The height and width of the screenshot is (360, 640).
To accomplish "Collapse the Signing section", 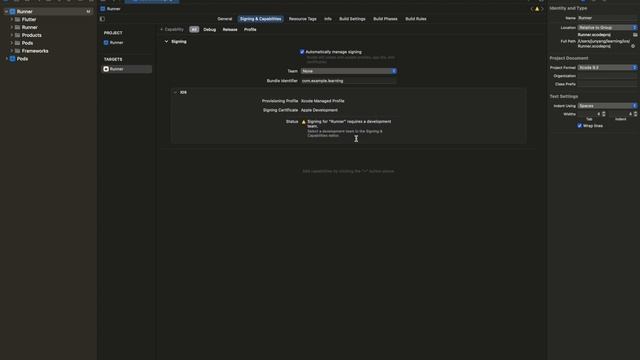I will pos(166,42).
